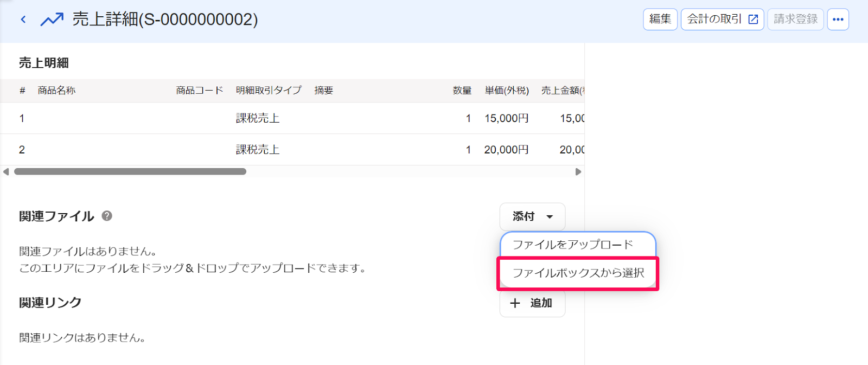Click the sales trend chart icon
Screen dimensions: 868x365
[52, 20]
